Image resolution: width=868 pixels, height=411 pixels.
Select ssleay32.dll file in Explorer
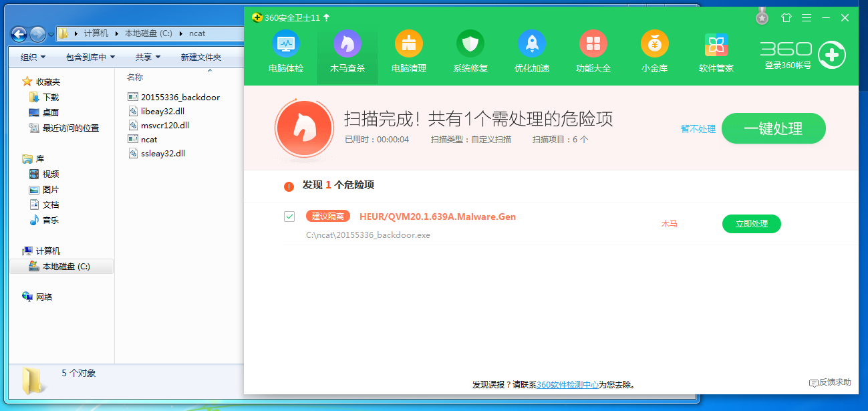coord(156,153)
